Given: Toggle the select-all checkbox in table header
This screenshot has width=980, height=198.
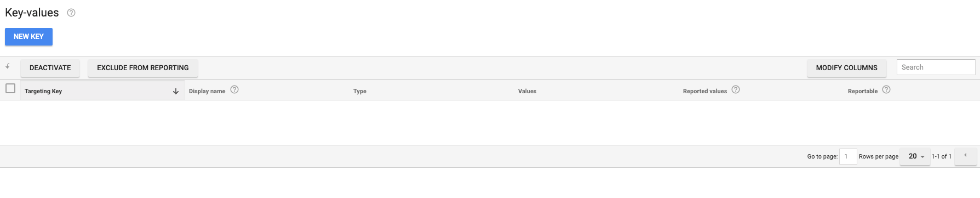Looking at the screenshot, I should (10, 88).
